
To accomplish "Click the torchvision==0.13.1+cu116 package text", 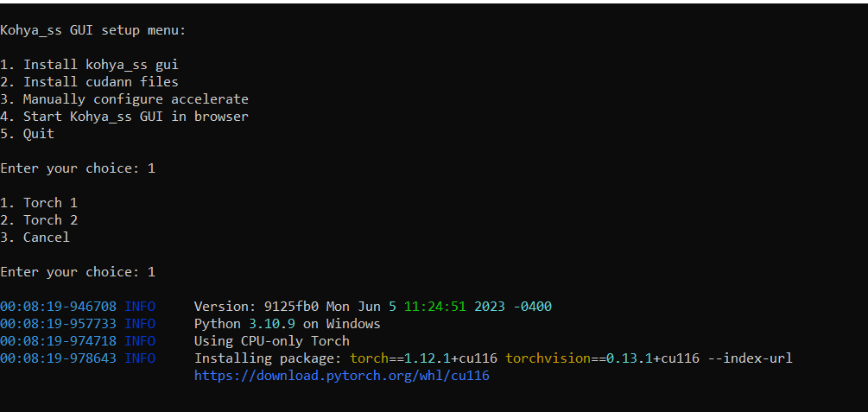I will (602, 358).
